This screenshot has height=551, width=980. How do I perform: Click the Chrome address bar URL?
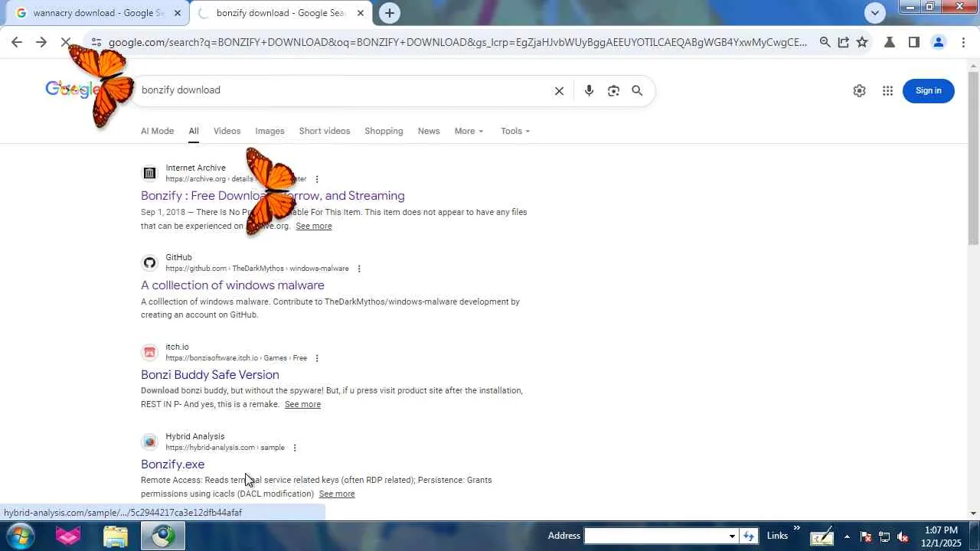click(458, 43)
